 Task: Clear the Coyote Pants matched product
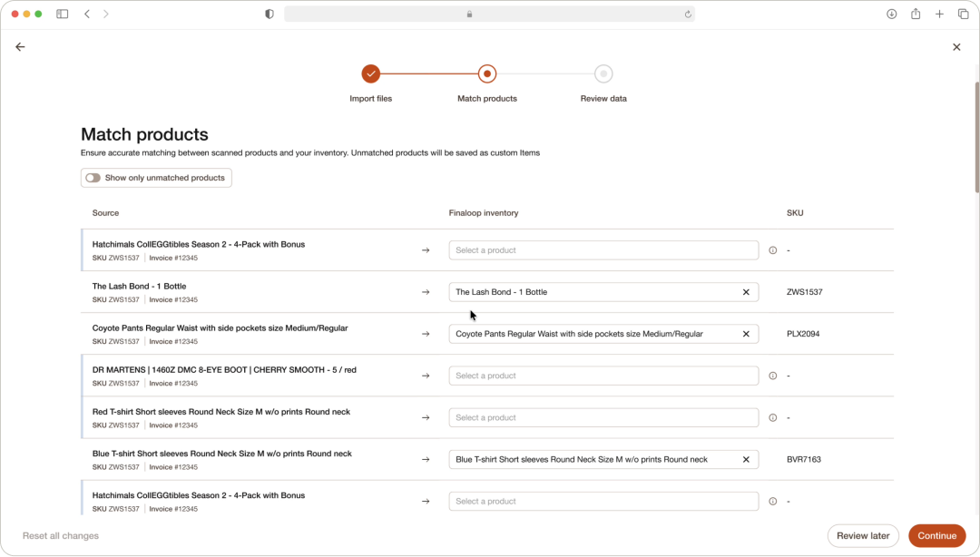pos(746,334)
